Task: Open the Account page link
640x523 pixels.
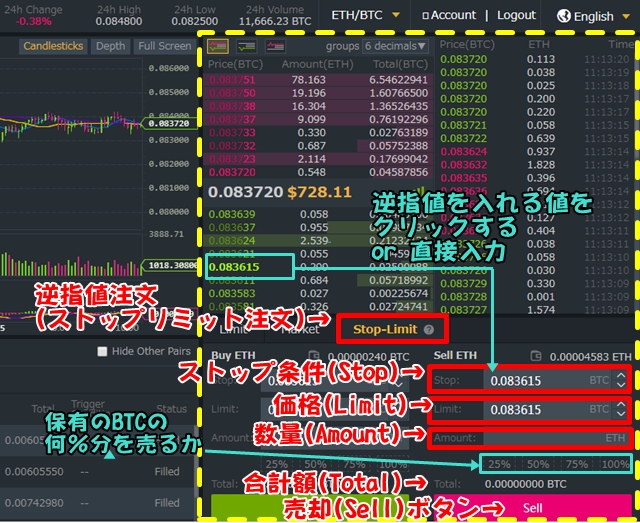Action: (453, 16)
